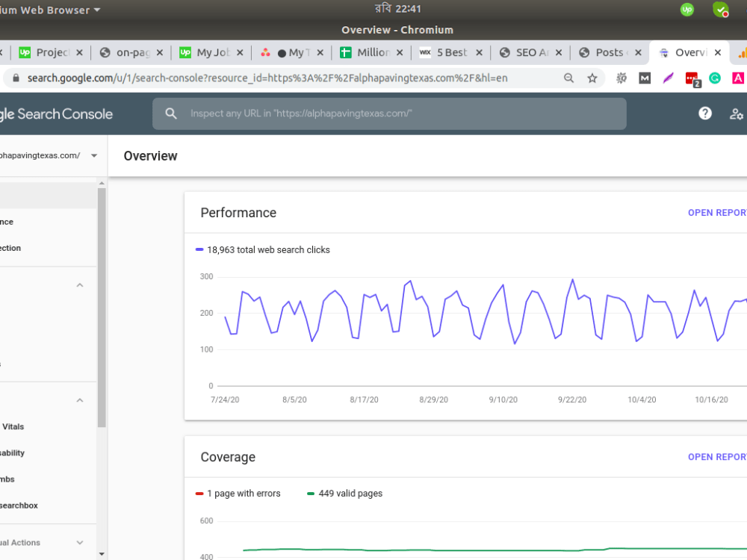Image resolution: width=747 pixels, height=560 pixels.
Task: Close the Project tab
Action: tap(80, 52)
